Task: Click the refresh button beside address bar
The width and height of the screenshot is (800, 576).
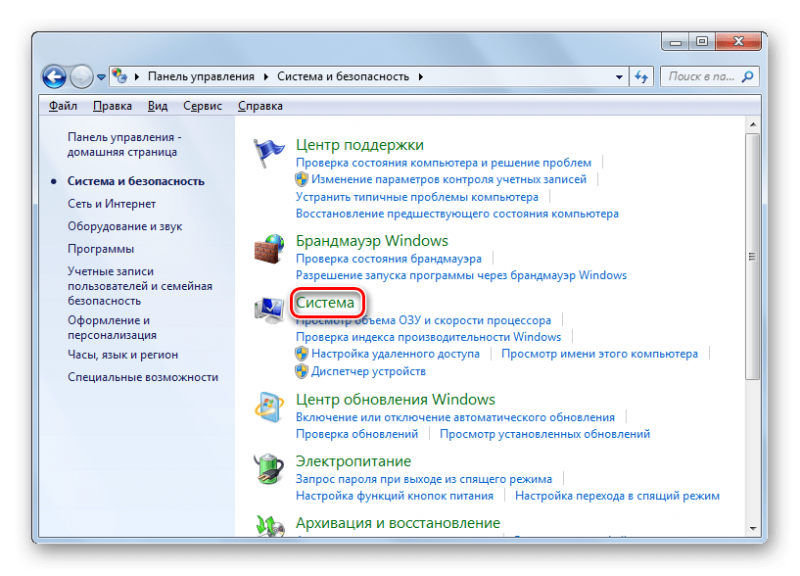Action: 641,77
